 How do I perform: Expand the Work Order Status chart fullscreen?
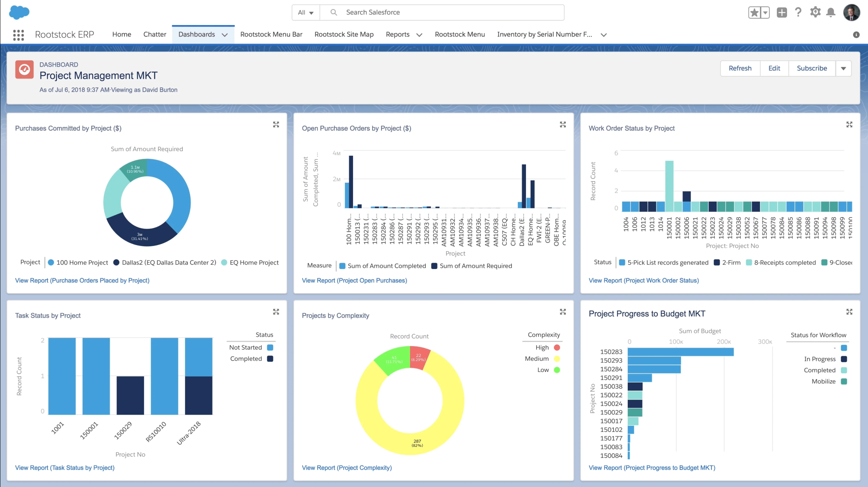tap(849, 124)
